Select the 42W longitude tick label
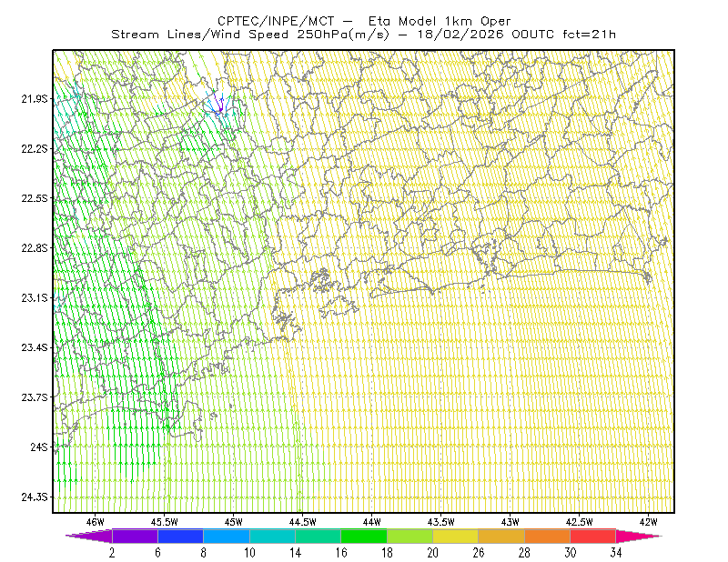728x562 pixels. [648, 522]
